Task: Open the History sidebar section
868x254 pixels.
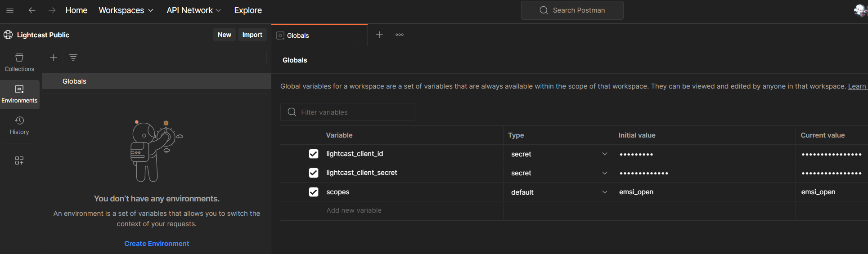Action: pyautogui.click(x=19, y=125)
